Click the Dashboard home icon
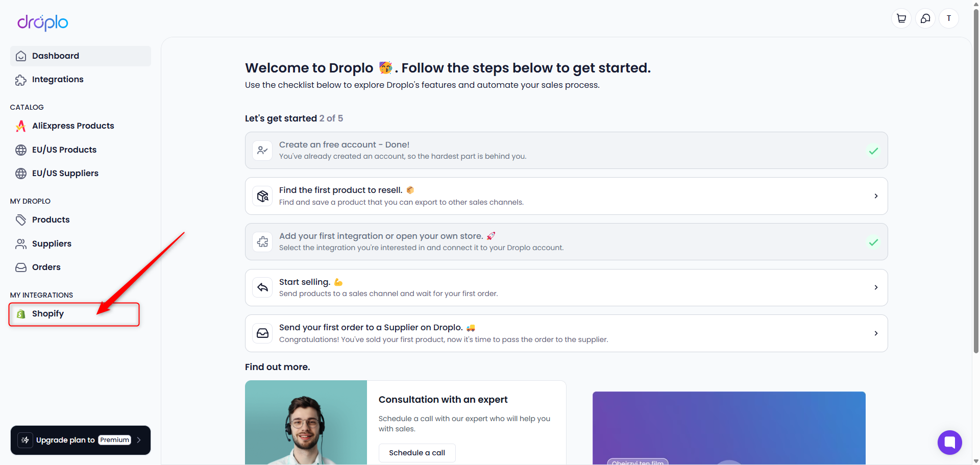This screenshot has height=465, width=980. 21,56
